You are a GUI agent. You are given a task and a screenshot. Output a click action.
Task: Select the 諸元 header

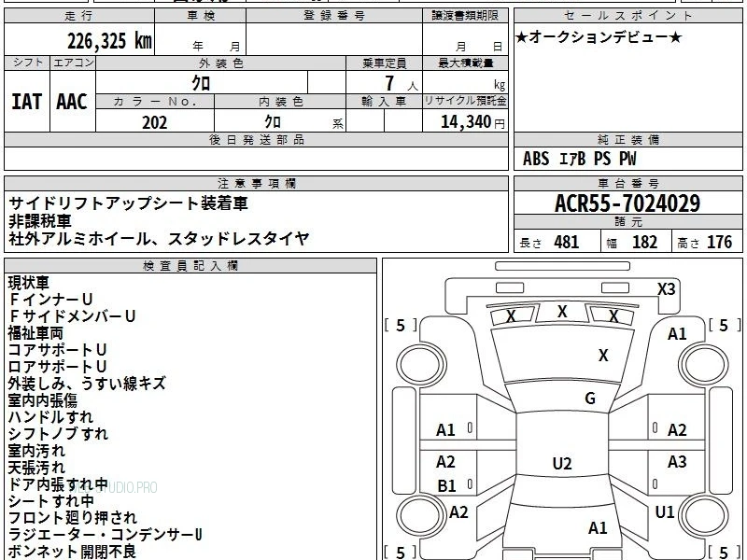[627, 222]
